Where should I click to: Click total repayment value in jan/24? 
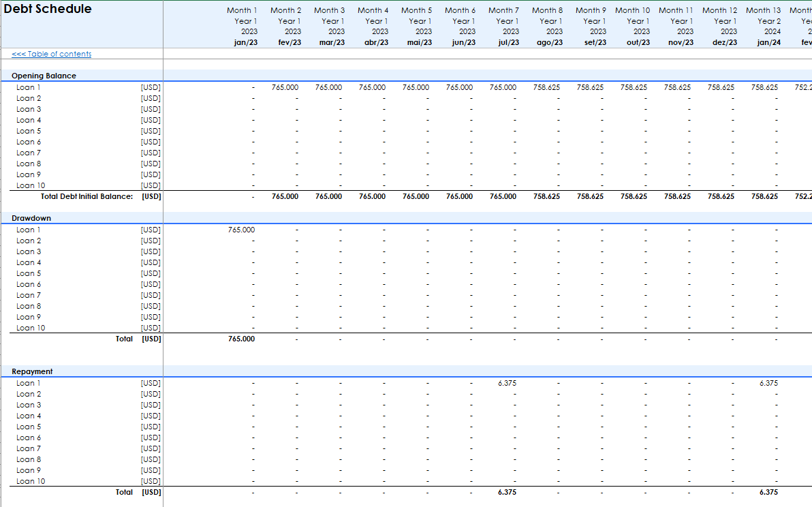[x=768, y=492]
